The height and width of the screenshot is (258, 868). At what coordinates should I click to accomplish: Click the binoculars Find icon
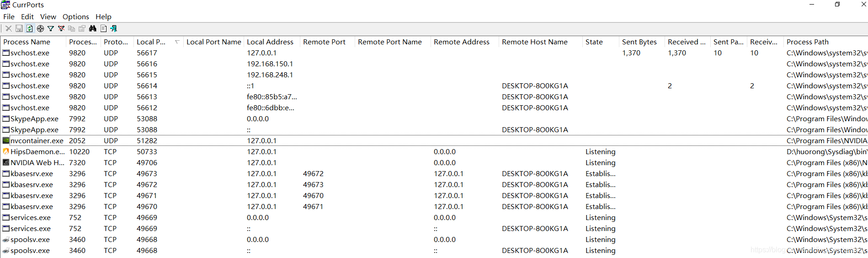pyautogui.click(x=93, y=28)
